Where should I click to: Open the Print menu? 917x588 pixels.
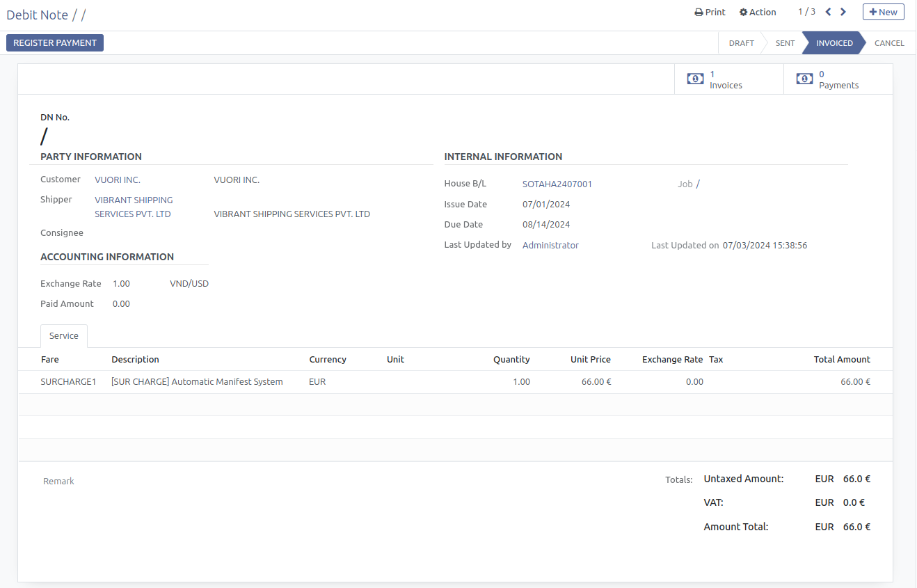click(x=710, y=12)
